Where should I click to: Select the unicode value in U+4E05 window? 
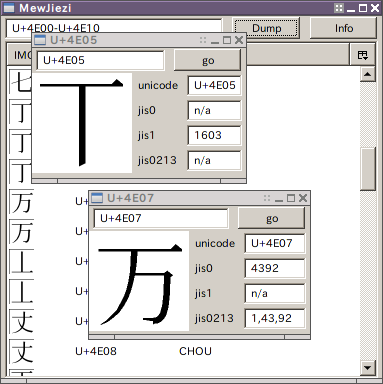pos(214,85)
